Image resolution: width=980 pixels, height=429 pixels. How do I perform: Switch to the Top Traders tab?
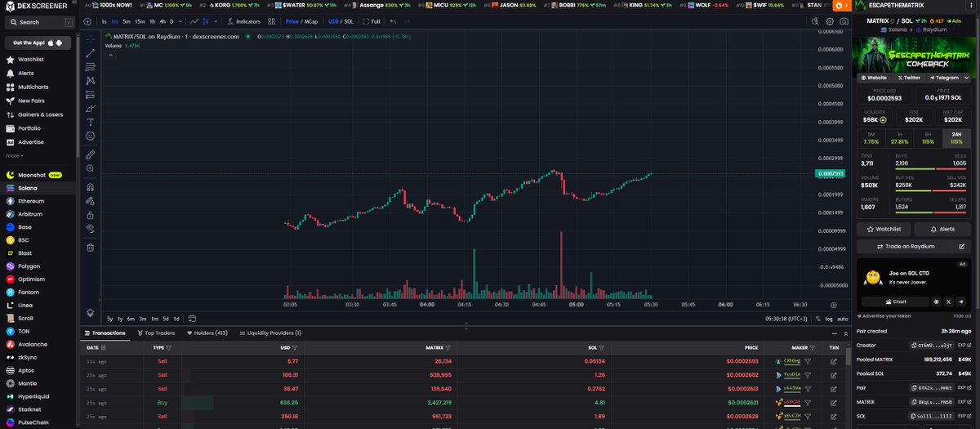[x=156, y=333]
